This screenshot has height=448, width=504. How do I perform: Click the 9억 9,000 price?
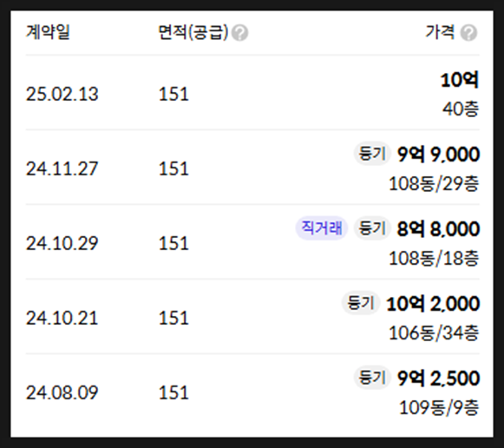pos(438,154)
